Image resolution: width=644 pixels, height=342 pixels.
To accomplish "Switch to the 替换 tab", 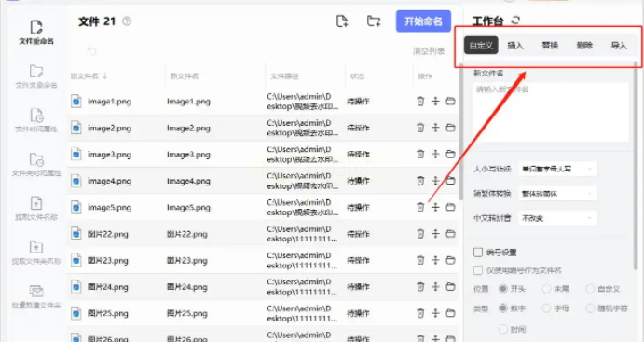I will pyautogui.click(x=550, y=45).
